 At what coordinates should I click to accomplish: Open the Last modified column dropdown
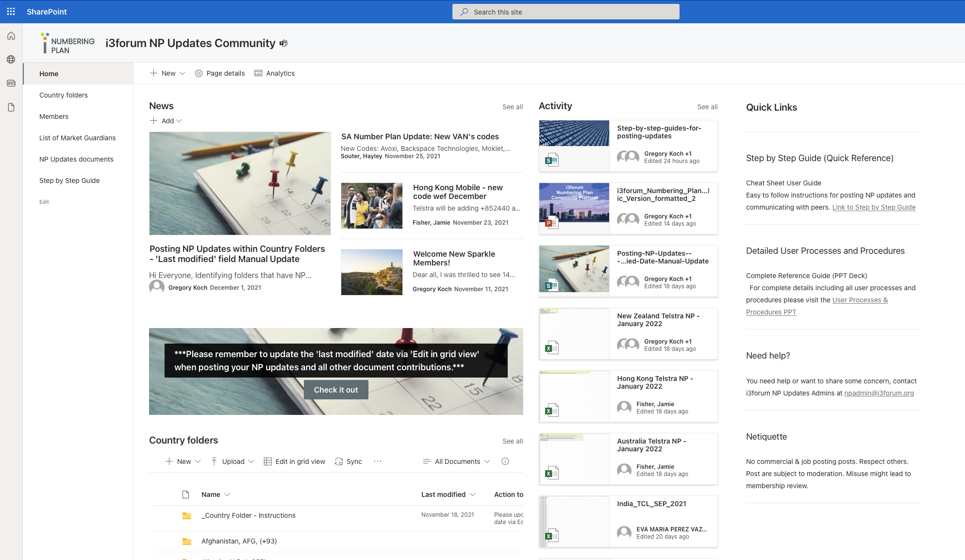[x=473, y=494]
